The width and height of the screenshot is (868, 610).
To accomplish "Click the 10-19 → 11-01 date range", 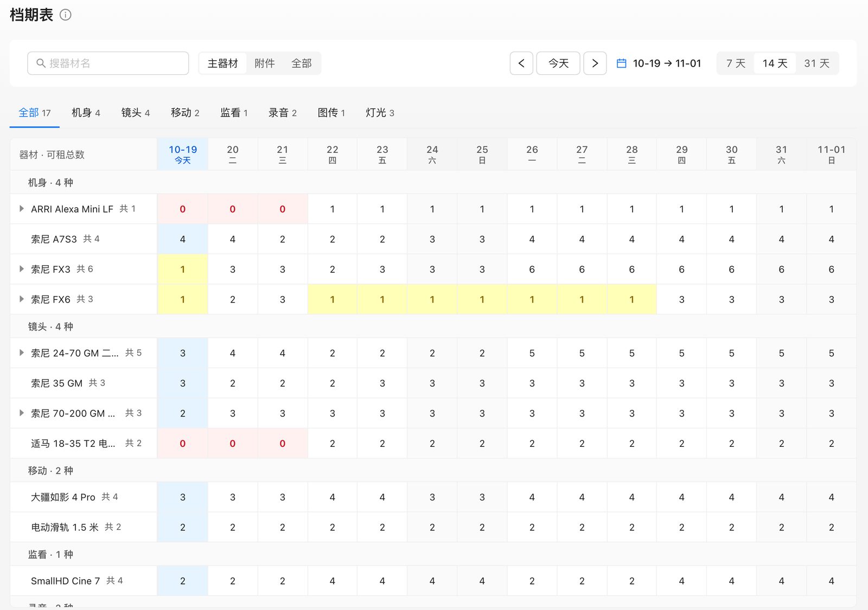I will pyautogui.click(x=667, y=63).
